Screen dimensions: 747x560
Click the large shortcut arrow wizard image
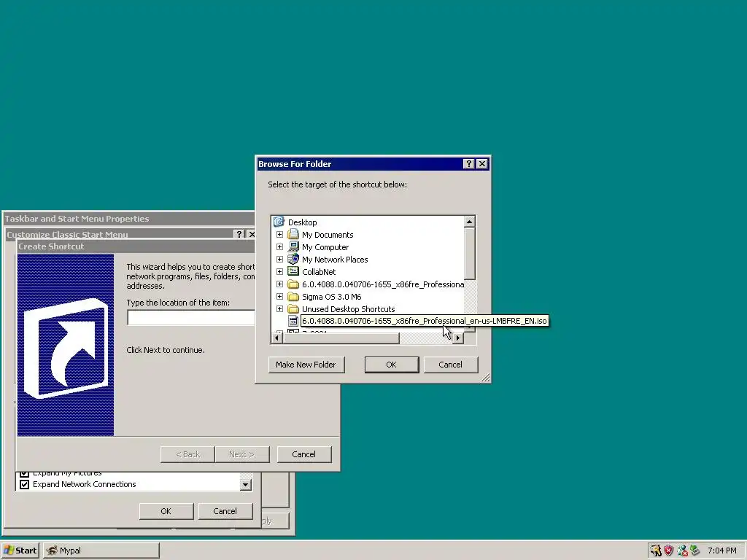[x=66, y=345]
